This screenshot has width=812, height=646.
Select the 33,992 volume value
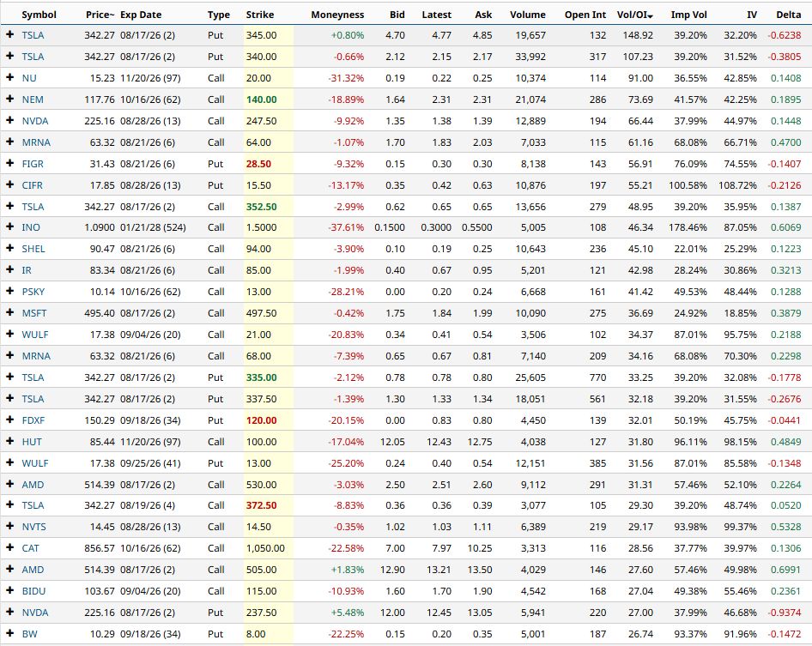530,57
